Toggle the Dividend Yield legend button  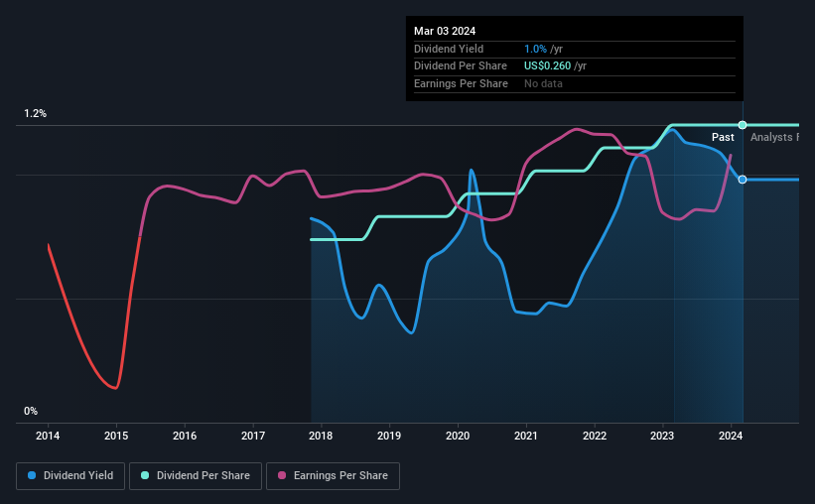click(x=70, y=476)
